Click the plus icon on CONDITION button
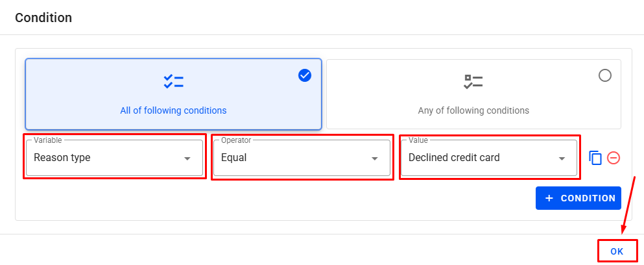Image resolution: width=644 pixels, height=265 pixels. tap(549, 198)
